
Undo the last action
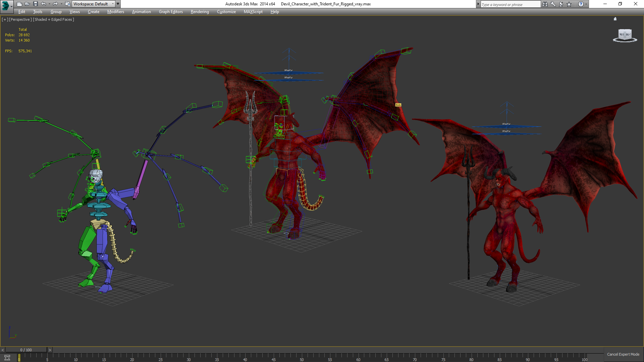(x=44, y=4)
